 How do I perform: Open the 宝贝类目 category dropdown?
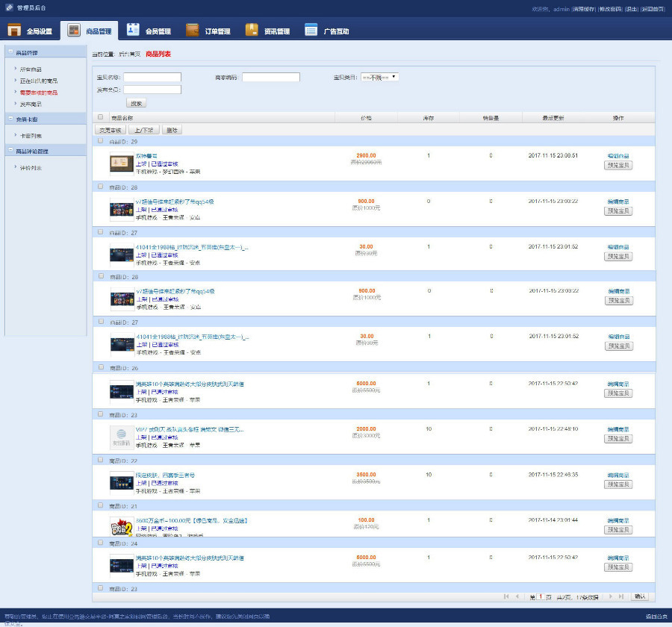pos(379,77)
